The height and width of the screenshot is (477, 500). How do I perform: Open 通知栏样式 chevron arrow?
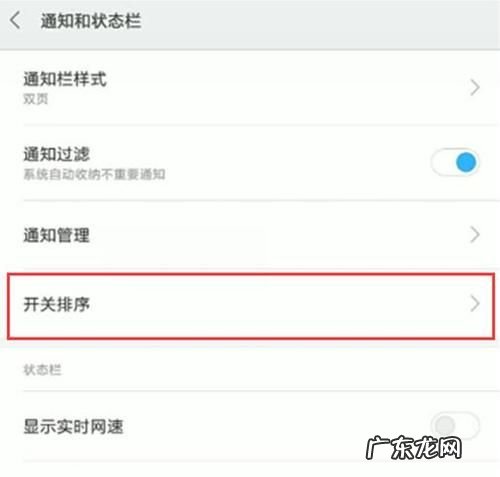475,88
